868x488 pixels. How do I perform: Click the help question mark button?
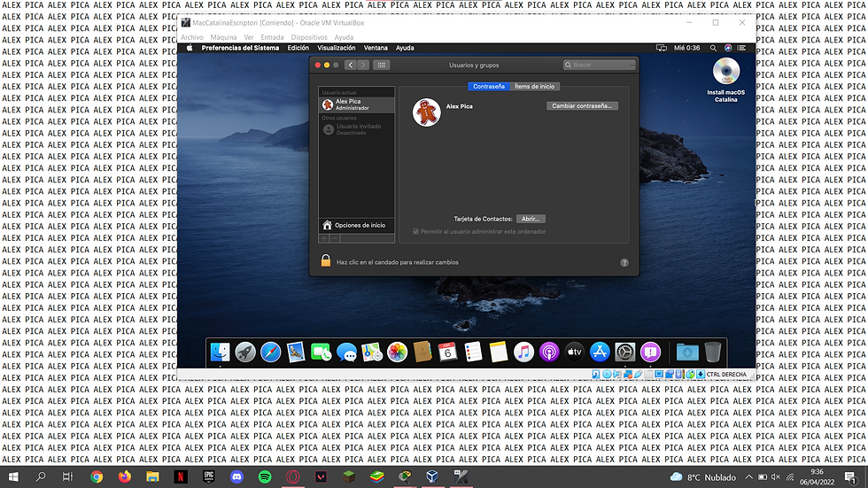coord(624,263)
